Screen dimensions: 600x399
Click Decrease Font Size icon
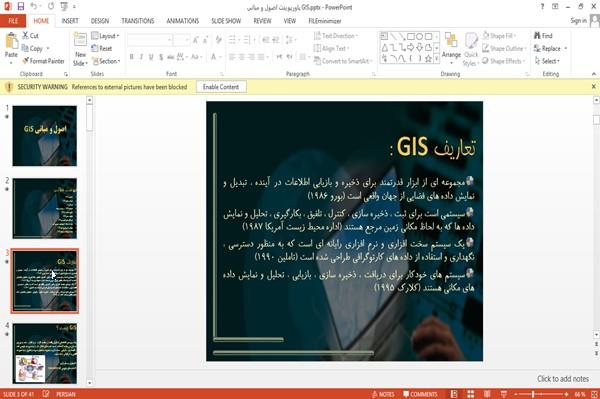(206, 40)
